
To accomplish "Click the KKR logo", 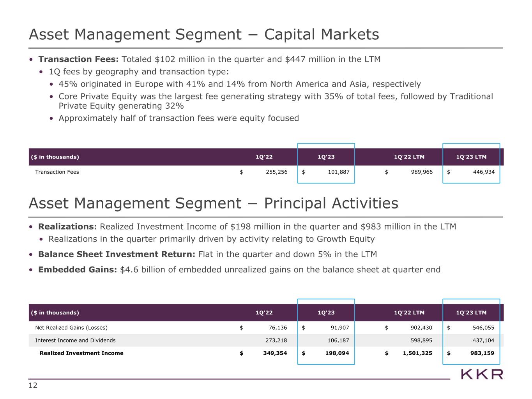I will point(482,374).
